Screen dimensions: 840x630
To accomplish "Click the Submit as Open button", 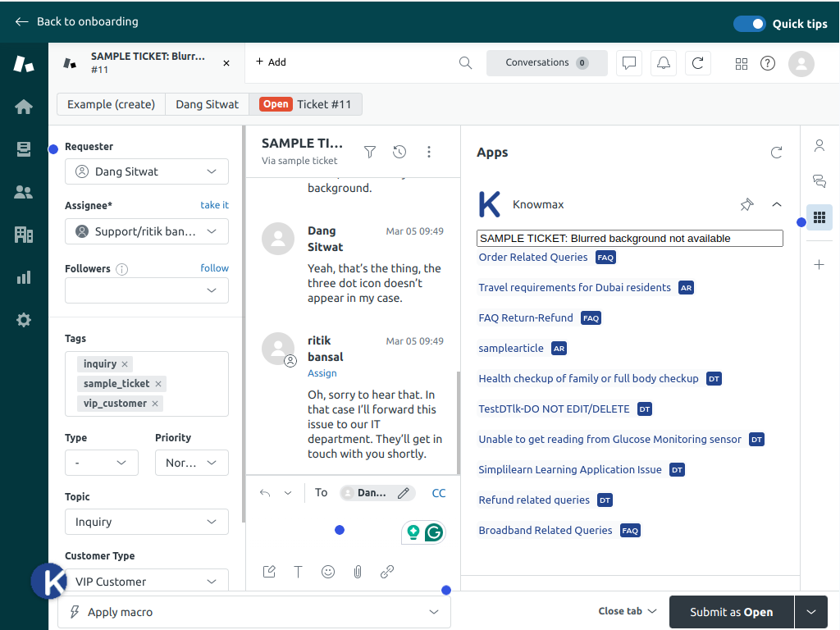I will coord(731,612).
